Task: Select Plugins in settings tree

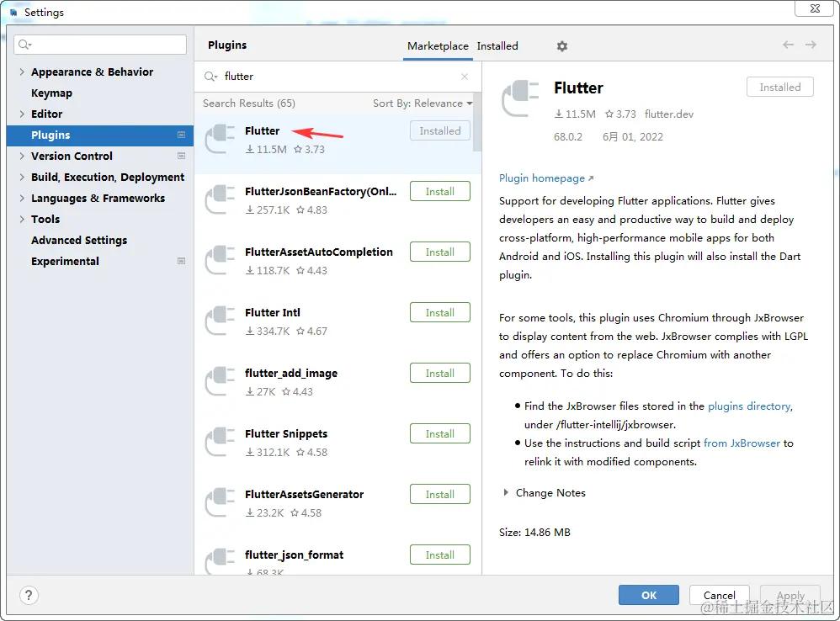Action: point(100,135)
